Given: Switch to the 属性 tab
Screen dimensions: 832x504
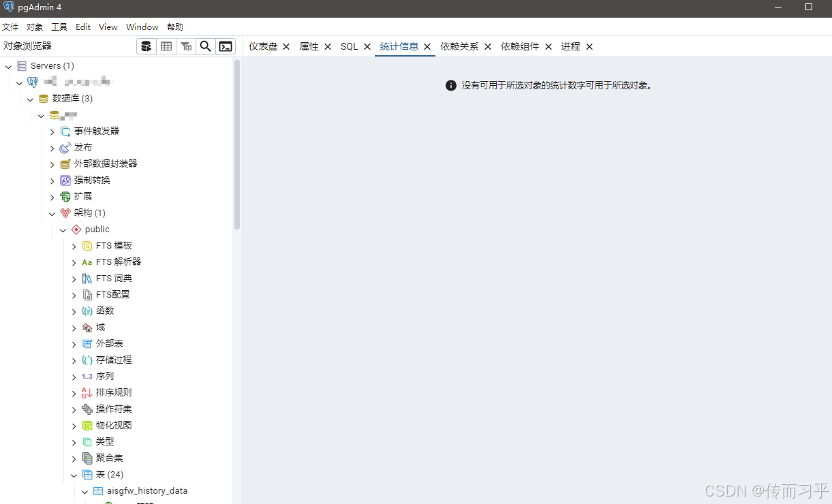Looking at the screenshot, I should 309,46.
